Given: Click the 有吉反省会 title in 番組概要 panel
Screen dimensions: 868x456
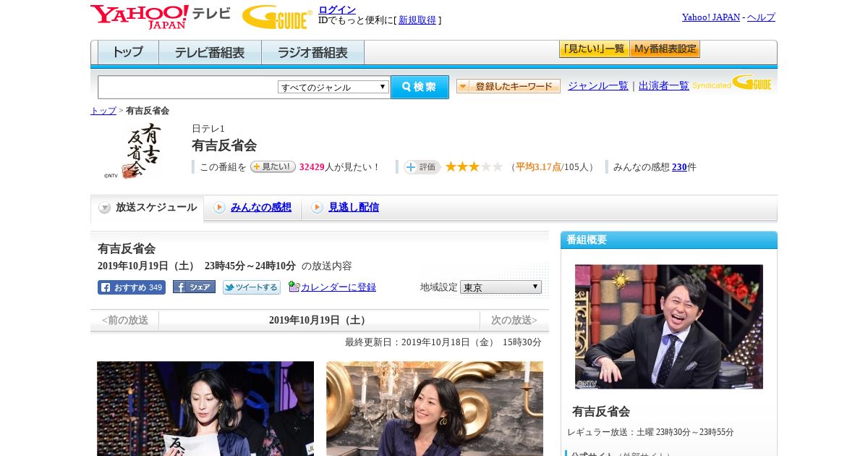Looking at the screenshot, I should pos(601,411).
